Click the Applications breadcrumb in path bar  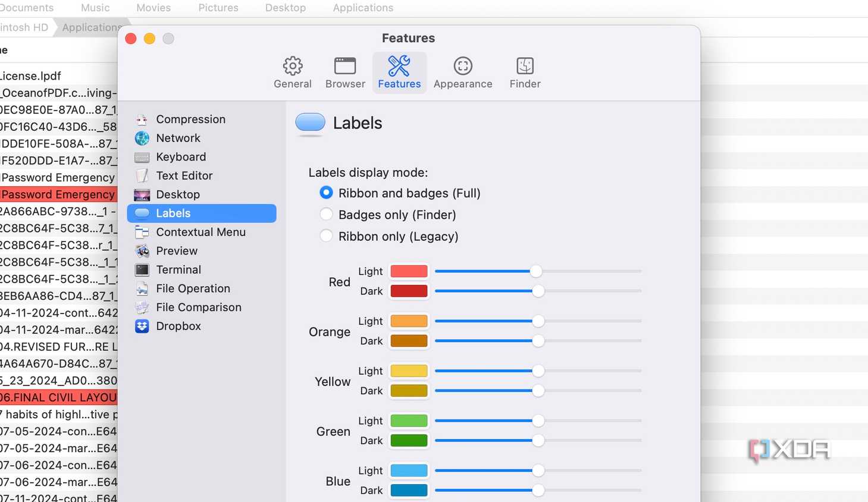pos(91,27)
